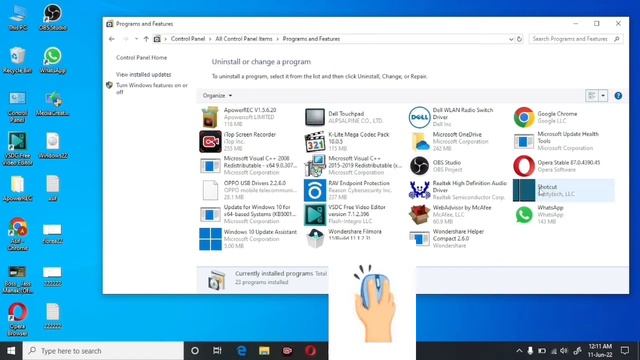This screenshot has height=360, width=640.
Task: Open the OBS Studio desktop shortcut
Action: pyautogui.click(x=53, y=18)
